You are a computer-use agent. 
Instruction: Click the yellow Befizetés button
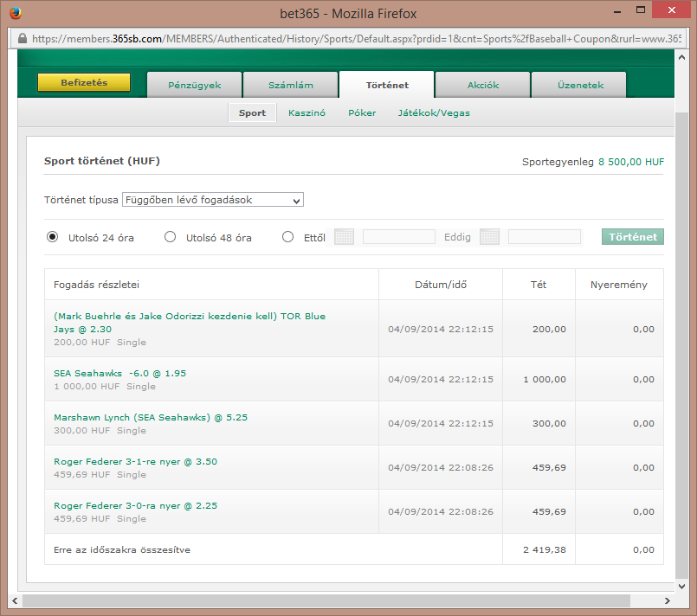[x=84, y=82]
